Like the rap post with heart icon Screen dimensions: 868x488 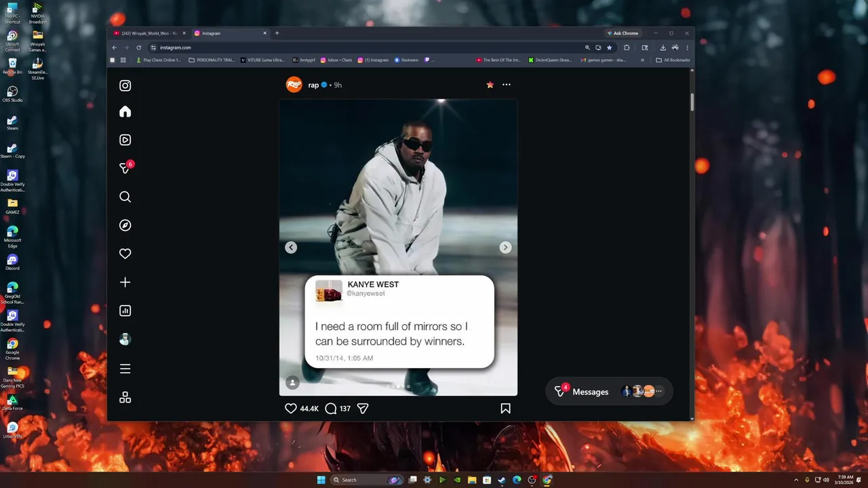(291, 409)
